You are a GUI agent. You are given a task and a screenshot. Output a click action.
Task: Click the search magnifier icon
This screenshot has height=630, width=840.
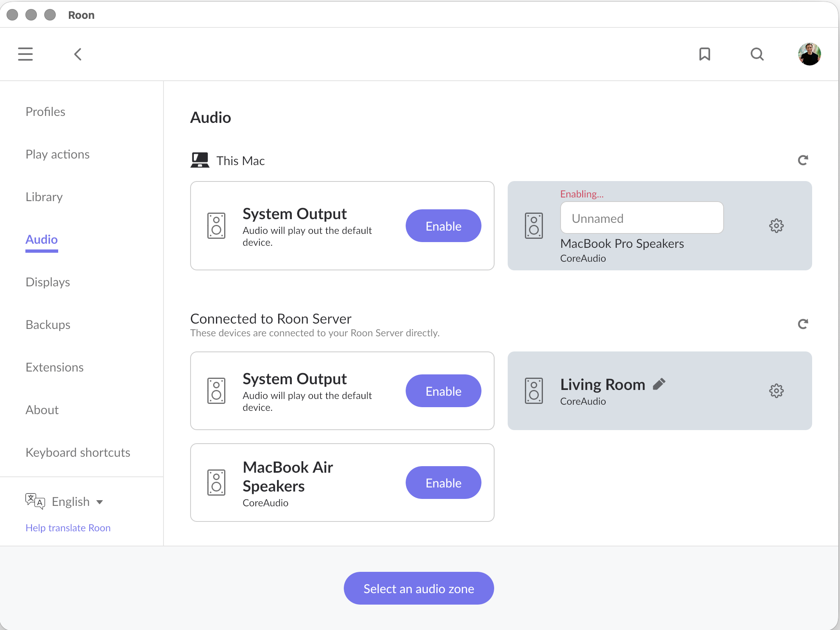point(757,54)
